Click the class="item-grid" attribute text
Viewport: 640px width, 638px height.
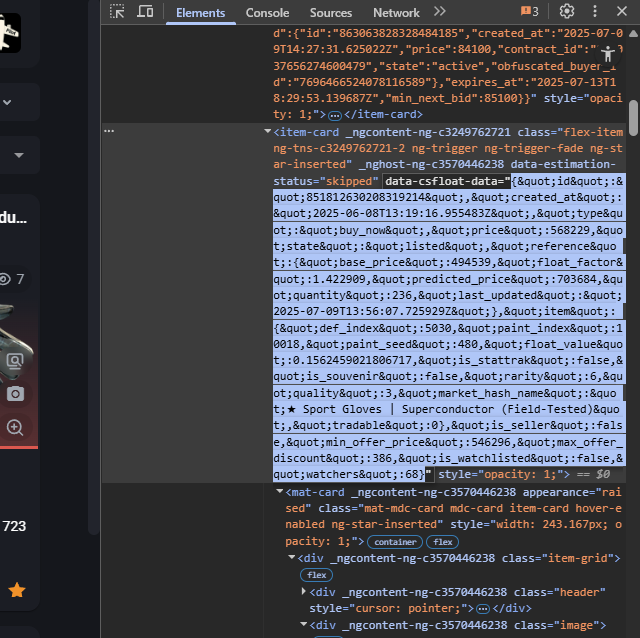(x=557, y=558)
